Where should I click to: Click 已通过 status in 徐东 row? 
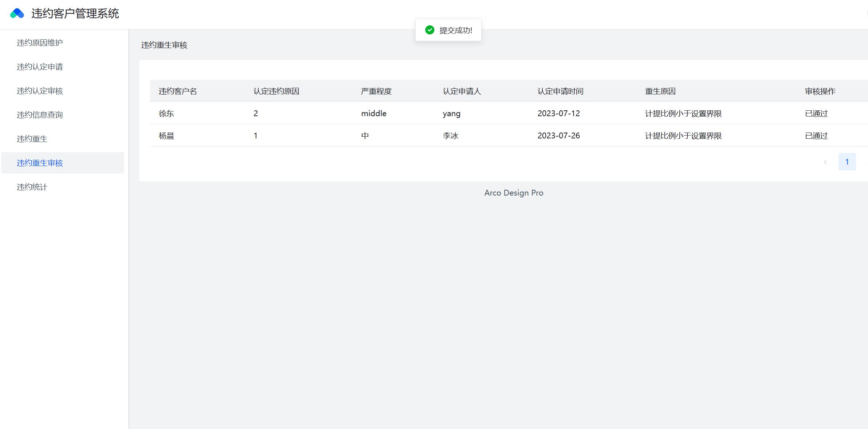coord(816,113)
